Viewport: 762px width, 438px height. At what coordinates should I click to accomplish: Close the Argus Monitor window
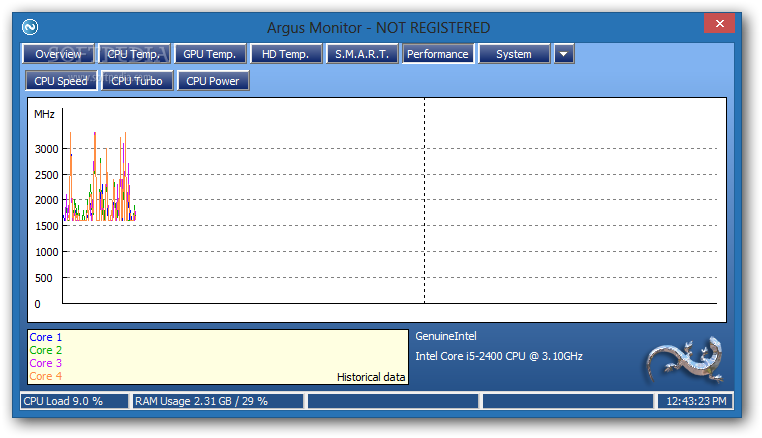click(720, 23)
